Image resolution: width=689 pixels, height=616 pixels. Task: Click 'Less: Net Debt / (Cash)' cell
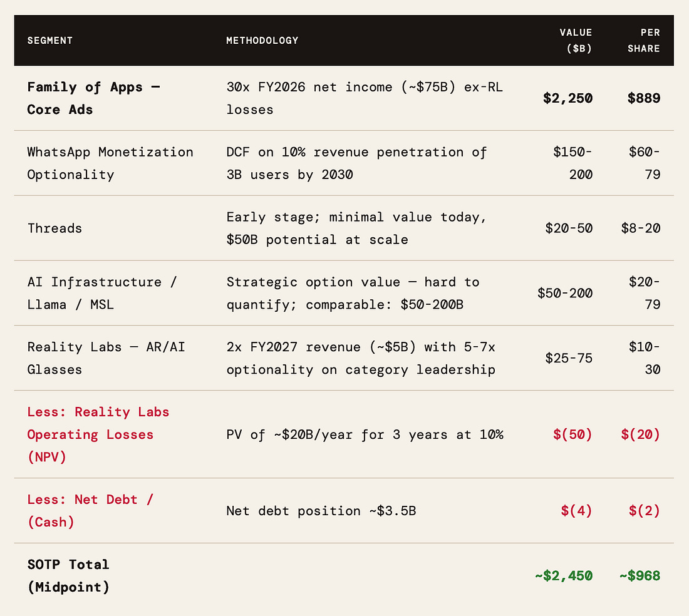(x=90, y=511)
